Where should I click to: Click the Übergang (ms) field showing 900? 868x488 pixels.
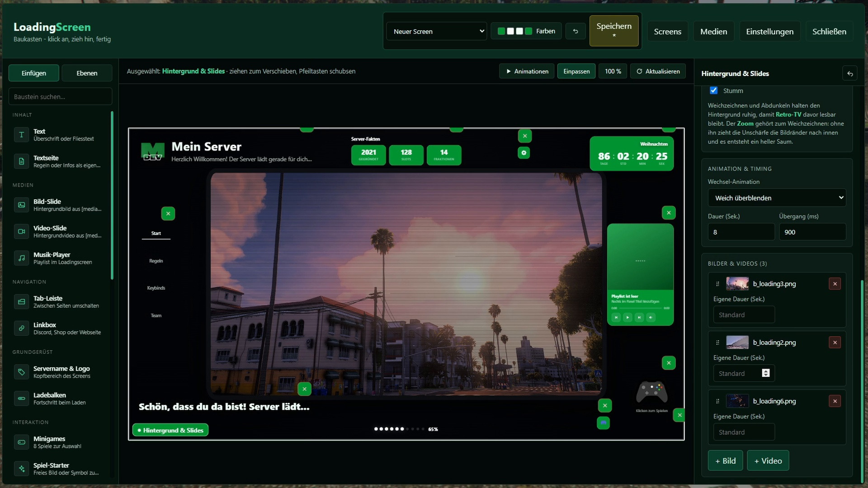point(812,232)
